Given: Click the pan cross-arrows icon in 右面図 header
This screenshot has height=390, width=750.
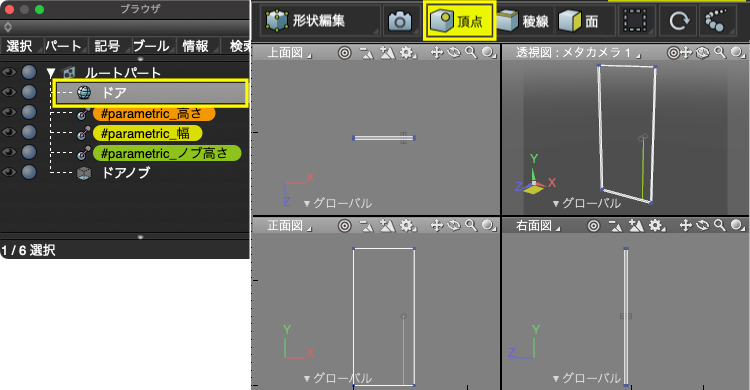Looking at the screenshot, I should click(x=685, y=226).
